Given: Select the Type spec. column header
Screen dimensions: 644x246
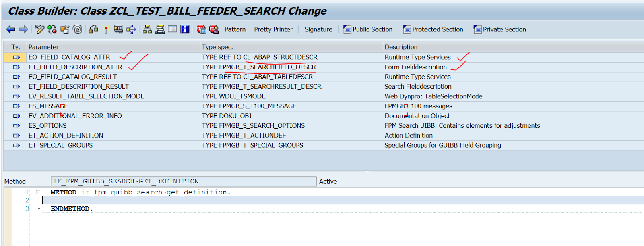Looking at the screenshot, I should [x=291, y=47].
